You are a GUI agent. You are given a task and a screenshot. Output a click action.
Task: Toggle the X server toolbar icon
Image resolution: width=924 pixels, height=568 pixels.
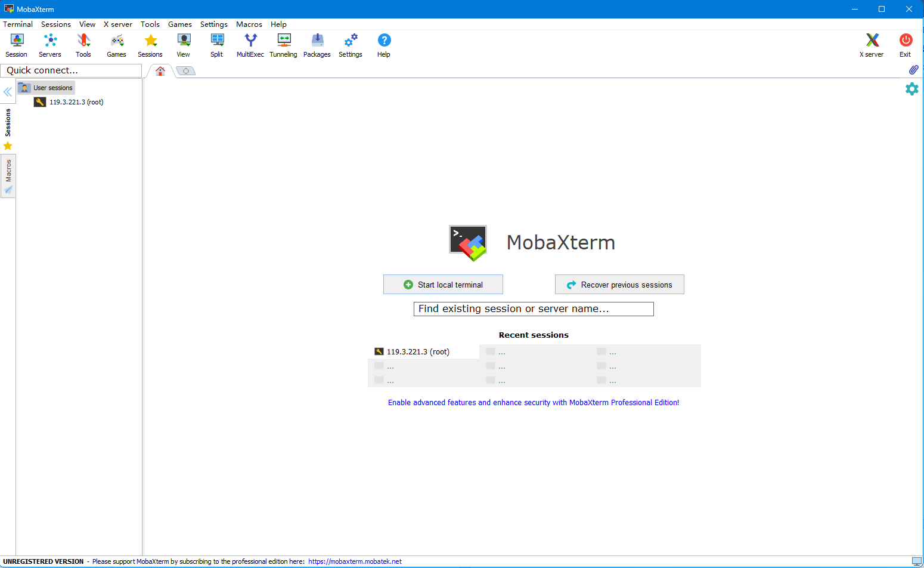point(872,45)
